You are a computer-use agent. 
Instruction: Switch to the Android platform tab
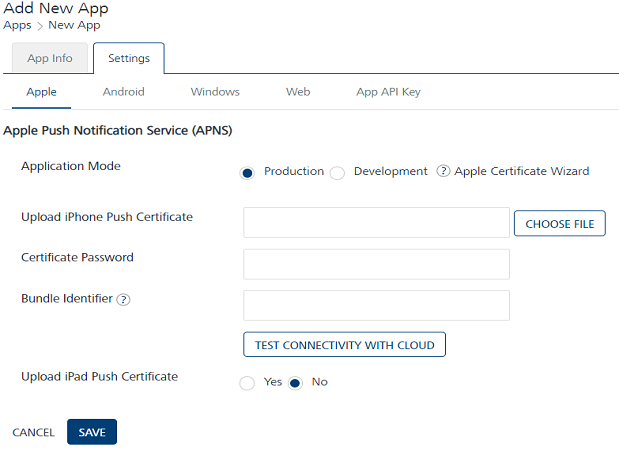pos(124,92)
